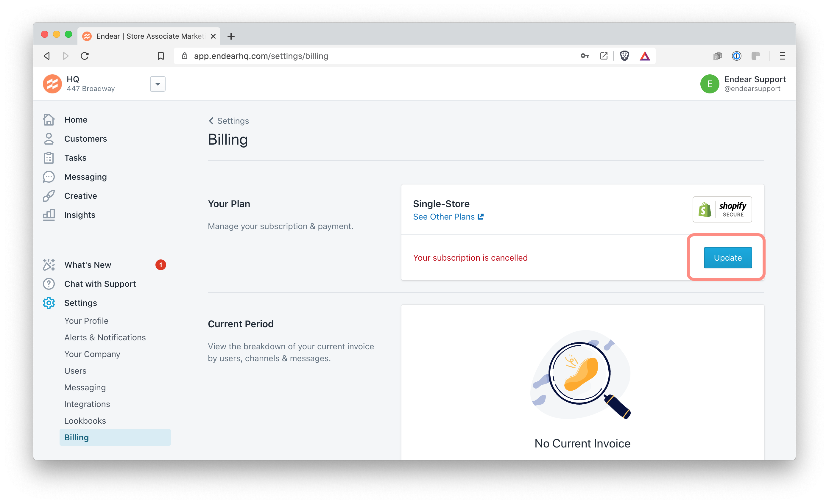Viewport: 829px width, 504px height.
Task: Open the Lookbooks settings page
Action: 85,421
